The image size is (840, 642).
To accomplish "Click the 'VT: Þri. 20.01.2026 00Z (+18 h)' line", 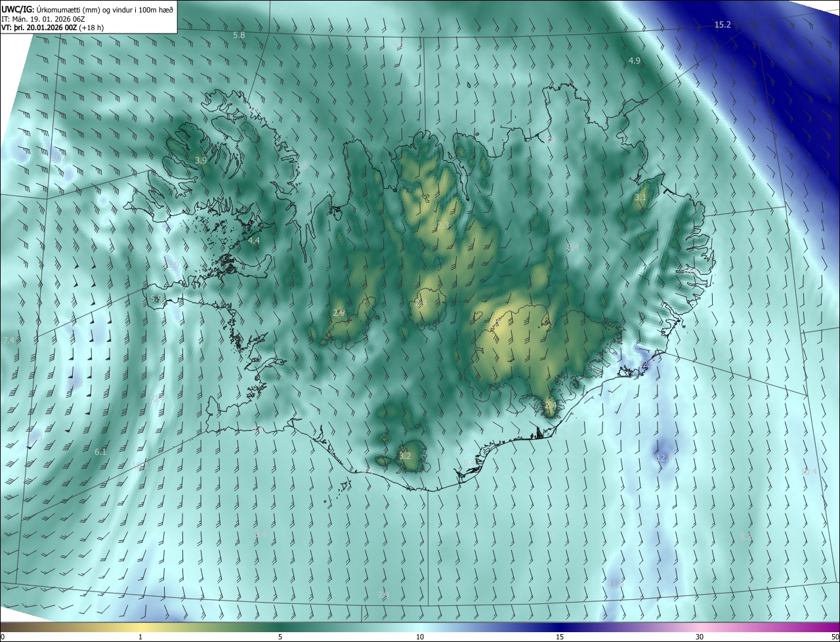I will pyautogui.click(x=52, y=28).
